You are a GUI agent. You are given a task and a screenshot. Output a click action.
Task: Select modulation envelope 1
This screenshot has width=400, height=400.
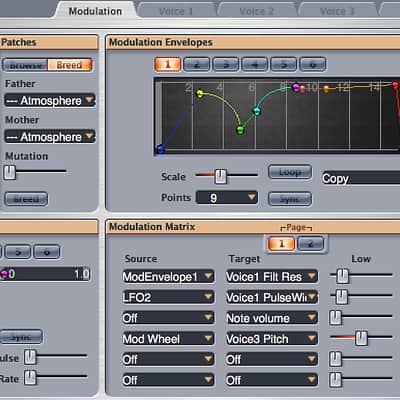pos(168,64)
